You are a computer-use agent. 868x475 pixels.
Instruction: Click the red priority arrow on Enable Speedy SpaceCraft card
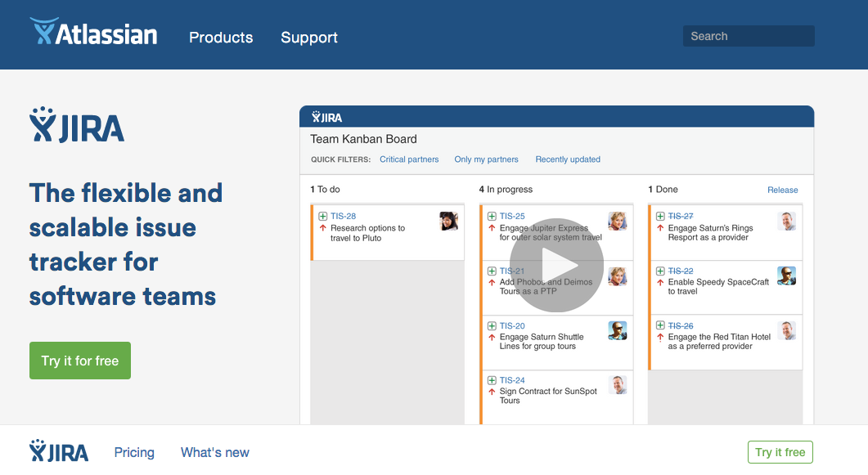pos(660,282)
